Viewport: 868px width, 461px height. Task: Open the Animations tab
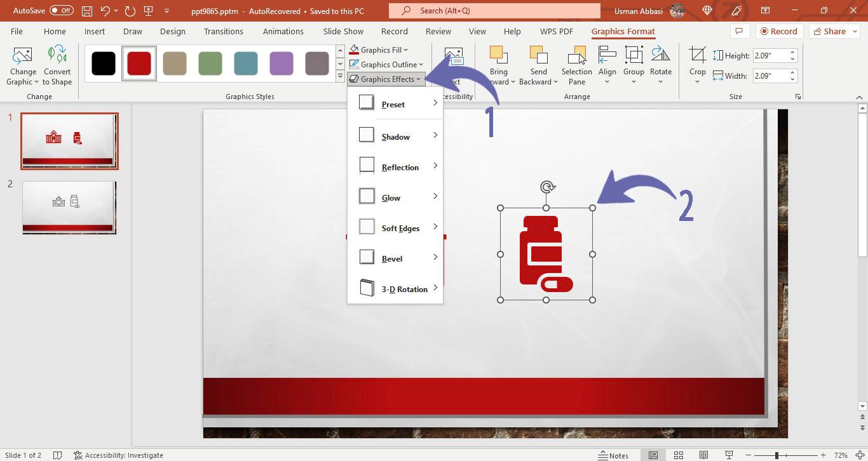[283, 31]
